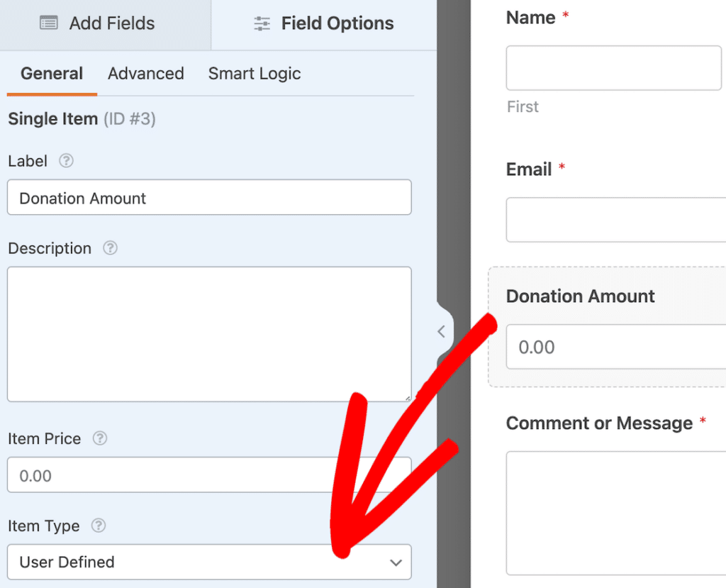Open the Smart Logic tab
The height and width of the screenshot is (588, 726).
click(x=254, y=73)
